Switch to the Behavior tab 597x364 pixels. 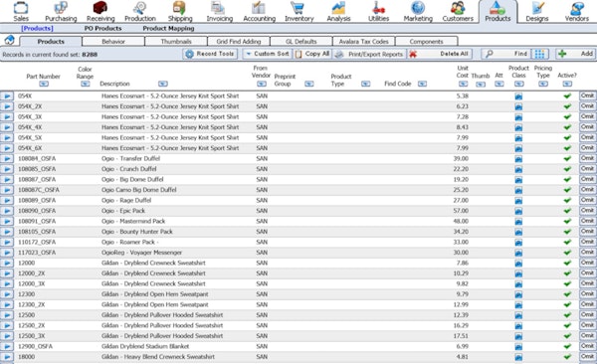[x=113, y=41]
